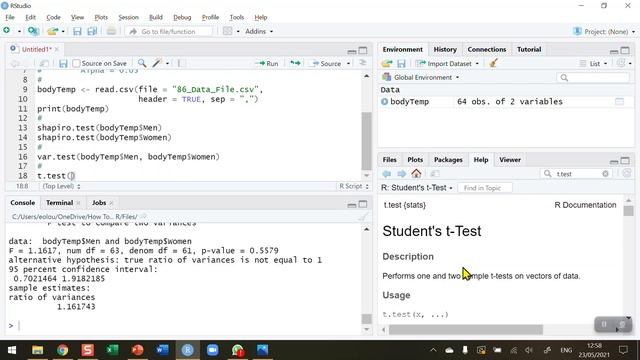Expand bodyTemp object details
Image resolution: width=640 pixels, height=360 pixels.
[384, 102]
